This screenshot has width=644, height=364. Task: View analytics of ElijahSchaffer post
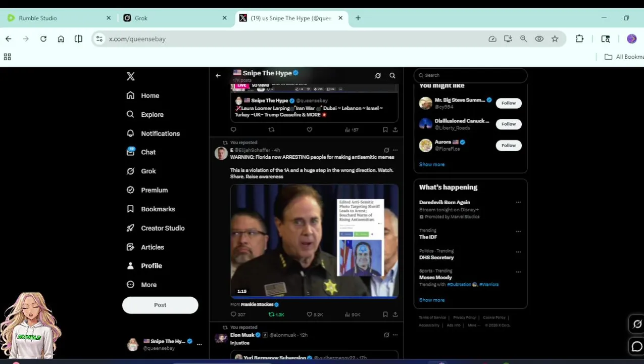pyautogui.click(x=353, y=314)
